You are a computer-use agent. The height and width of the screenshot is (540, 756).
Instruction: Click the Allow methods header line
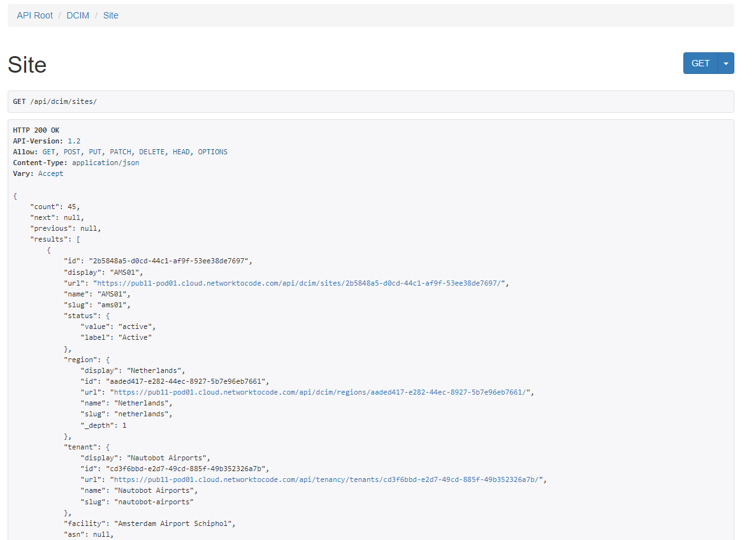click(120, 152)
